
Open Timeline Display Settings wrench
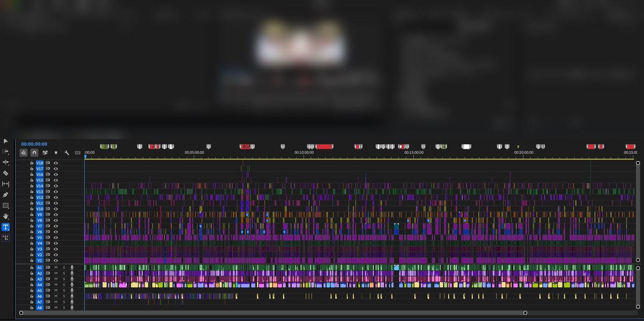point(67,153)
